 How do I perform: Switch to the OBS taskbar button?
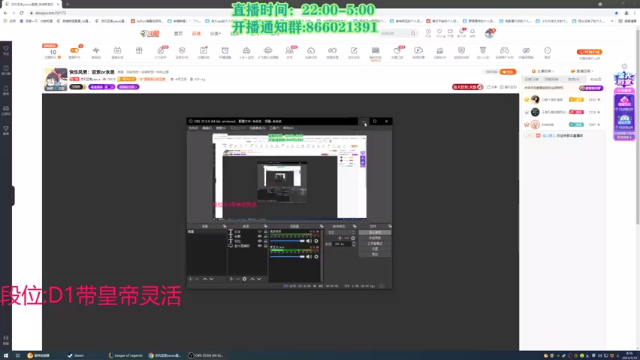pos(207,356)
